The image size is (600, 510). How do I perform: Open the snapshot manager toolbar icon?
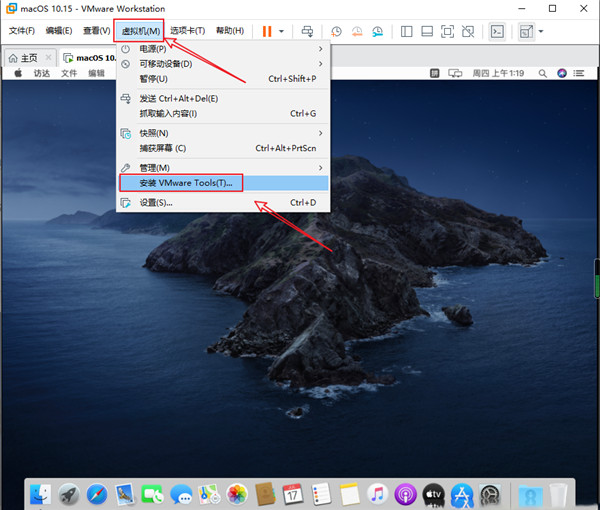[x=377, y=31]
